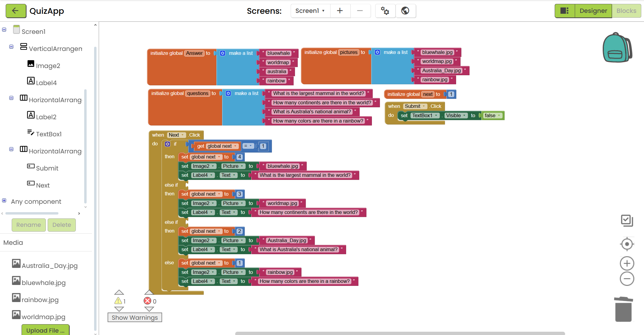This screenshot has height=335, width=644.
Task: Click the green back arrow button
Action: coord(16,11)
